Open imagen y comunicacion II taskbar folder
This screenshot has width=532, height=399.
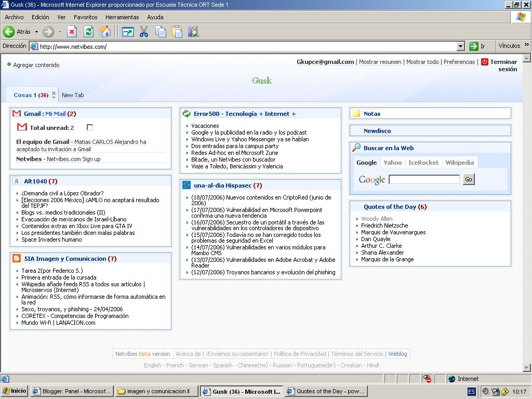[x=156, y=391]
